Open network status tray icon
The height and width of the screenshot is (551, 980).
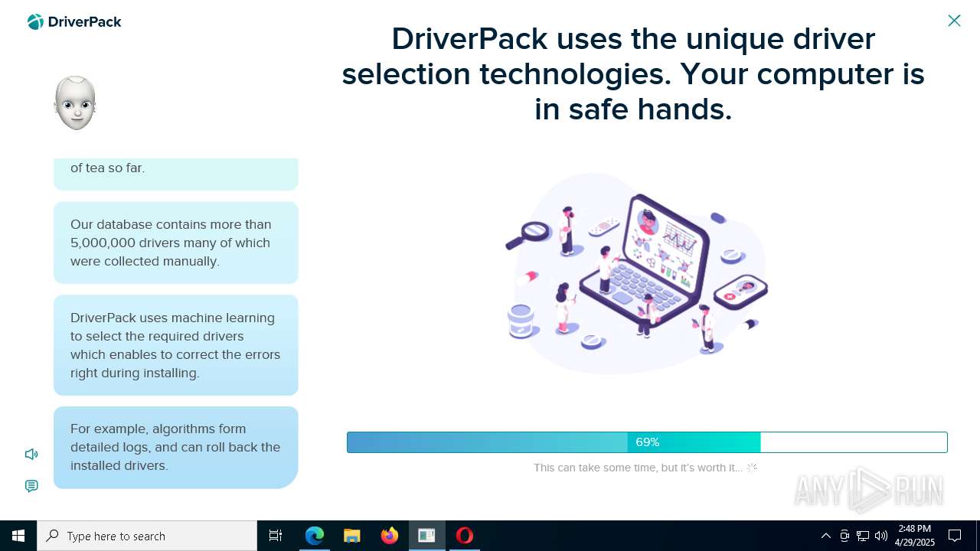click(863, 536)
